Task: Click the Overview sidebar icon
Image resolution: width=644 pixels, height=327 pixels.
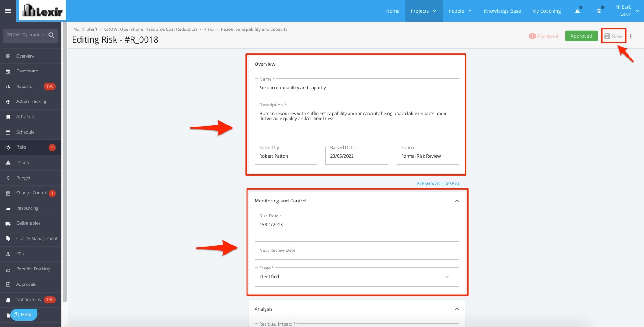Action: coord(8,56)
